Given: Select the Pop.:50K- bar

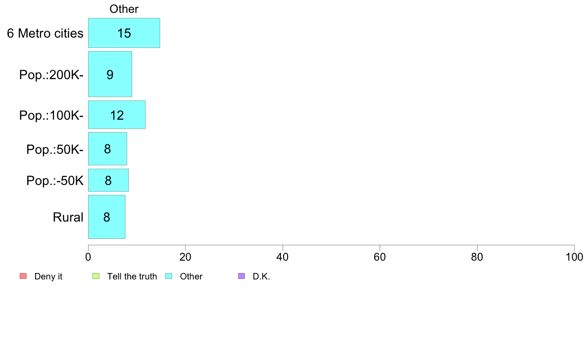Looking at the screenshot, I should 107,148.
